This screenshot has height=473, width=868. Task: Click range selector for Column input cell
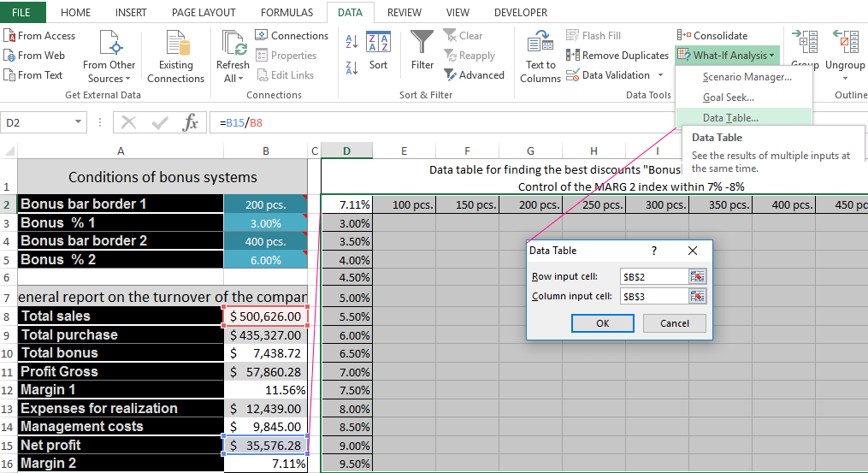[698, 296]
